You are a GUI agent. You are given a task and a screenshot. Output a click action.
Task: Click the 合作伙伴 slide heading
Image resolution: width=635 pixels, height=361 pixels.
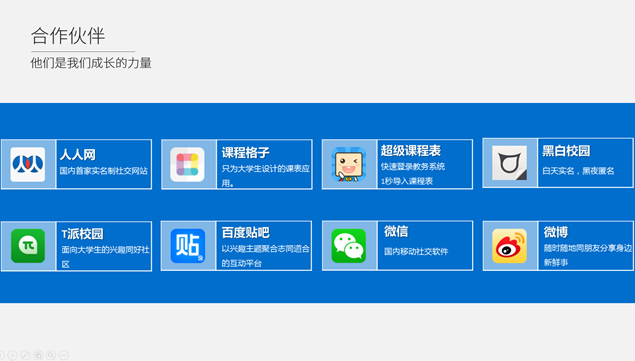tap(68, 36)
